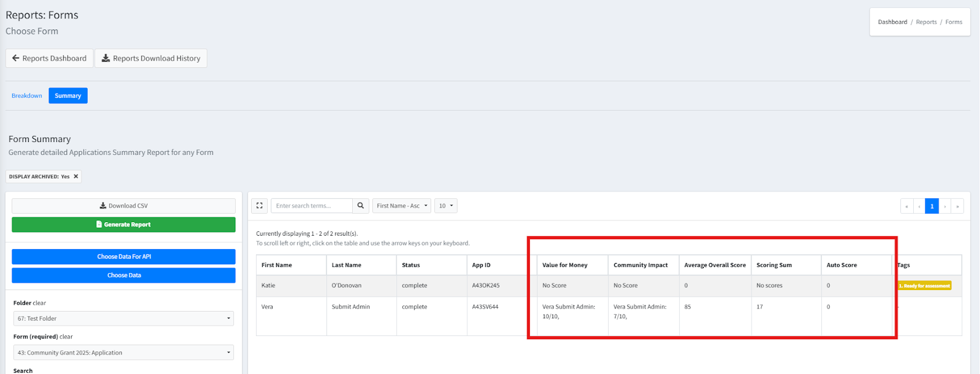Go back to Reports Dashboard
This screenshot has height=374, width=980.
(x=50, y=58)
